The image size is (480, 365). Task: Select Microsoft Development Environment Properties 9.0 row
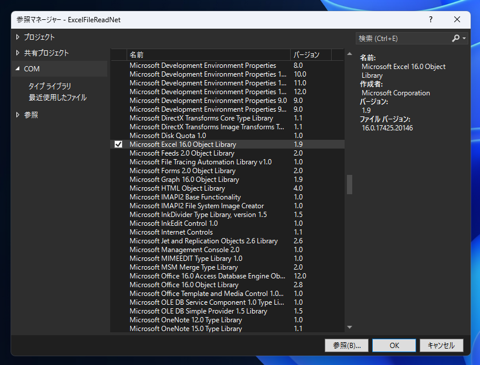click(x=227, y=100)
